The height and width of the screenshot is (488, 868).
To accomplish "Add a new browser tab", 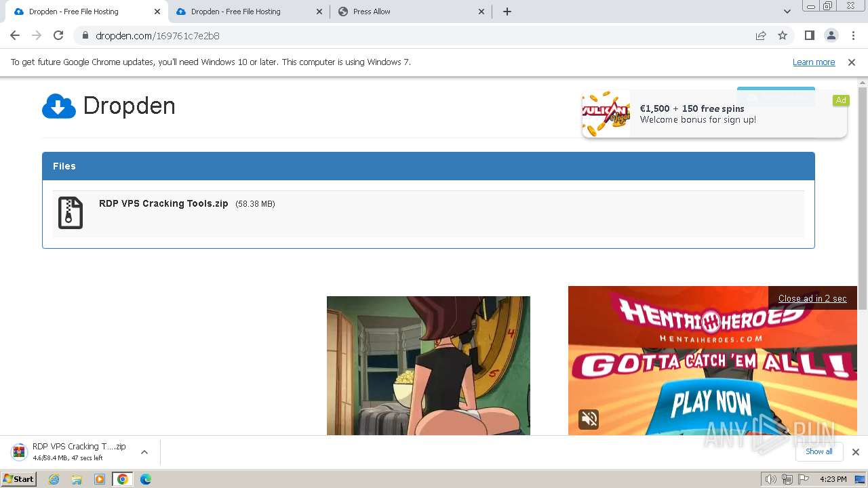I will coord(507,12).
